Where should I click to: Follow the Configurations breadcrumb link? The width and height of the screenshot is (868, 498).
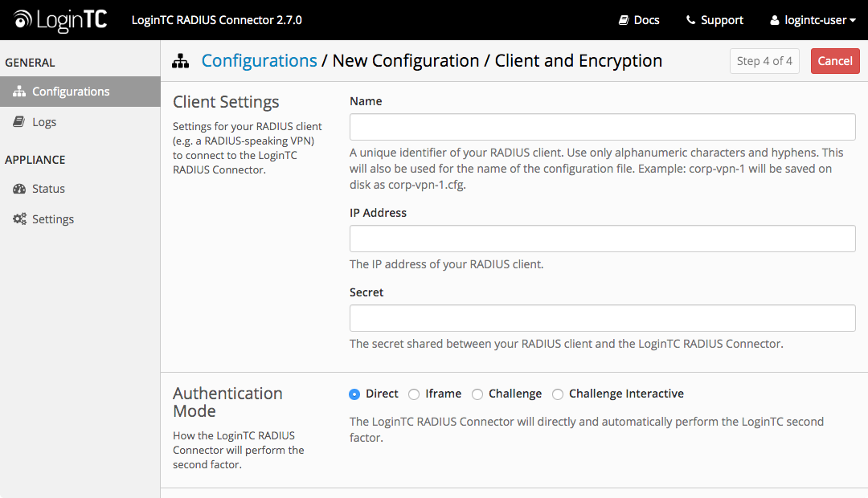tap(259, 61)
